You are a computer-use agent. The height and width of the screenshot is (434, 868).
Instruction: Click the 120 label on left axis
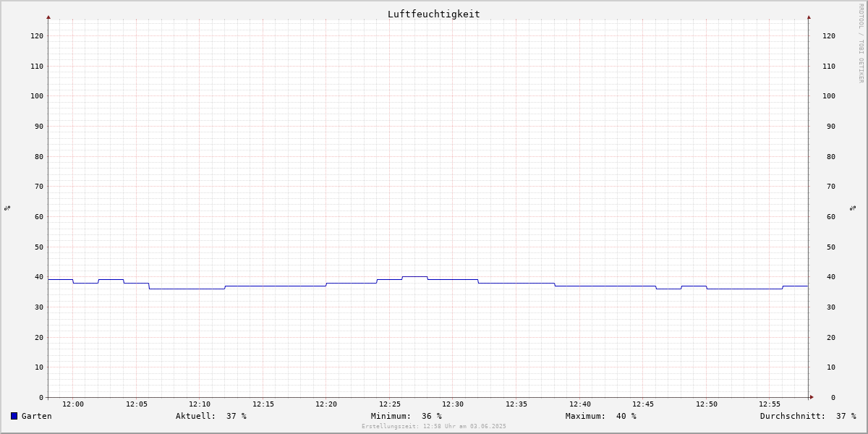[x=37, y=35]
